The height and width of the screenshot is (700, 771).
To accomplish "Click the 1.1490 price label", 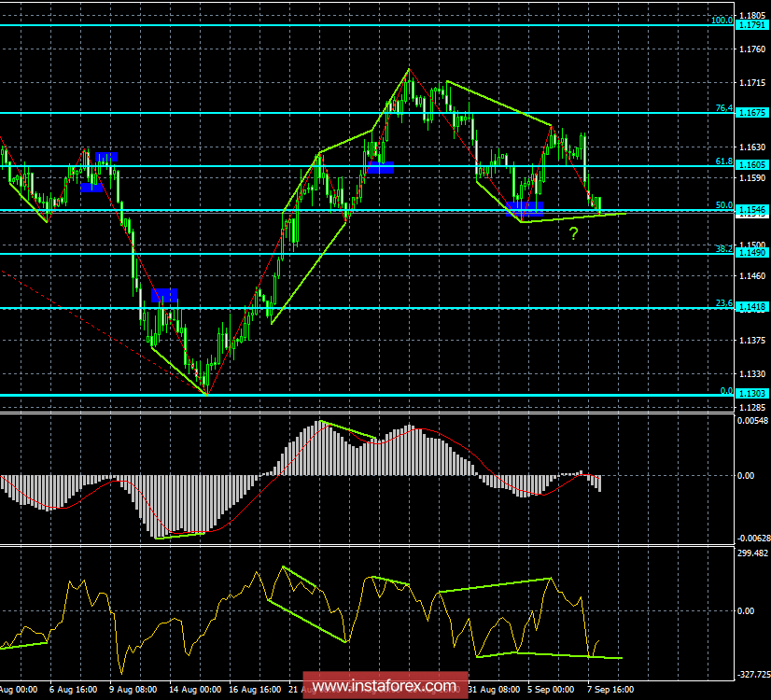I will tap(751, 253).
